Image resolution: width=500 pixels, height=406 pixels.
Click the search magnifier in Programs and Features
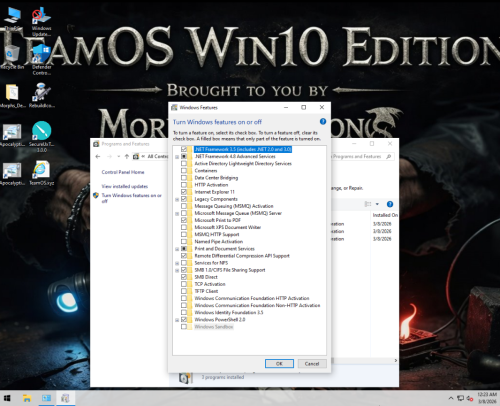click(388, 156)
